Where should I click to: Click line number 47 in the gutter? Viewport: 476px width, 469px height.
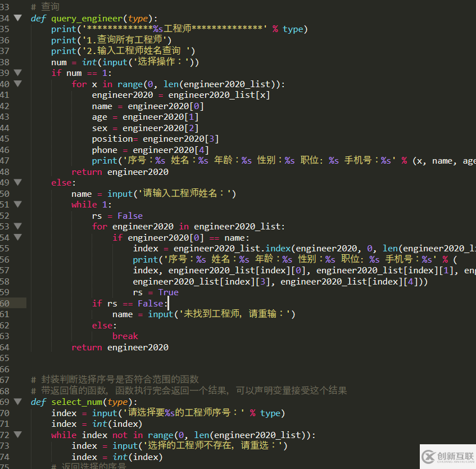click(5, 161)
